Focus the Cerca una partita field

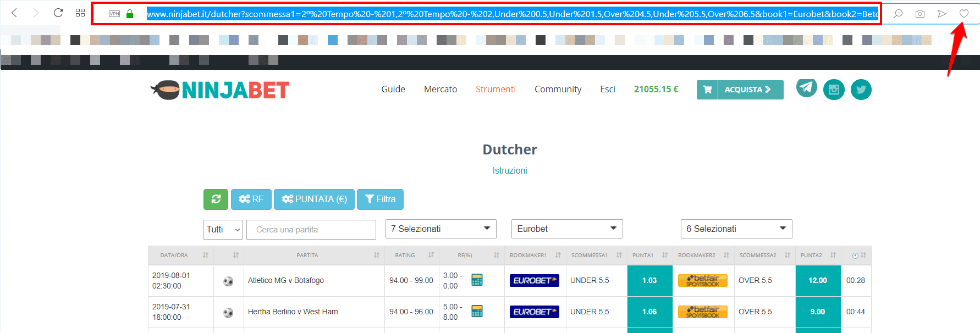[x=311, y=230]
